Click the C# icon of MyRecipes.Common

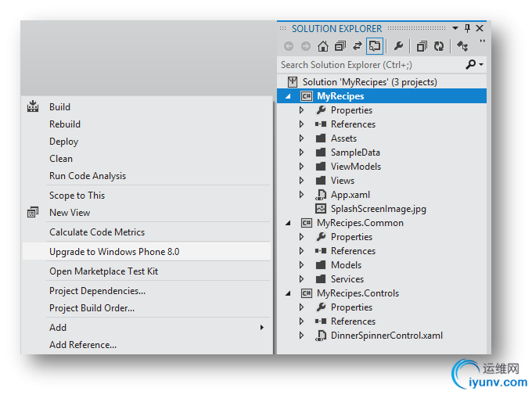pos(307,223)
